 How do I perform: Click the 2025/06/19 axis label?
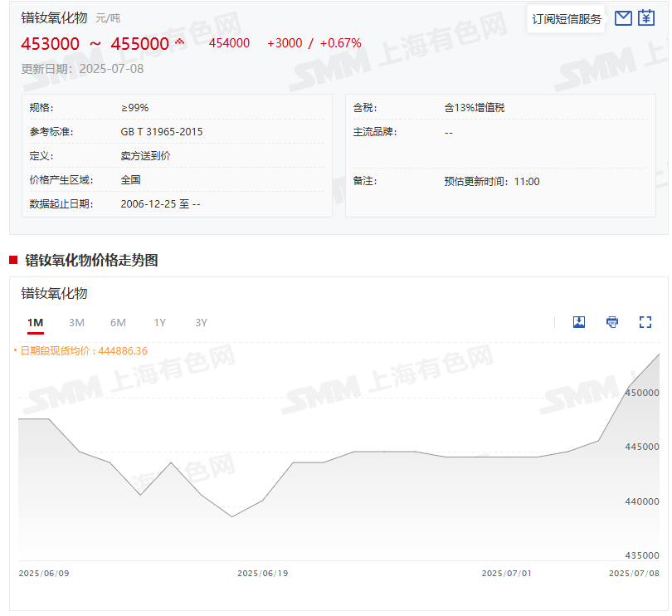coord(261,573)
